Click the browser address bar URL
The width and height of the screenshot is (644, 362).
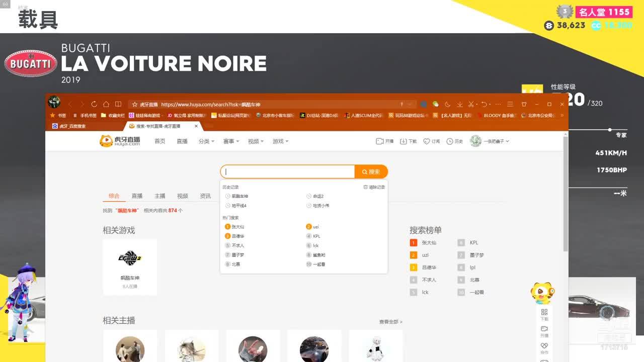coord(211,105)
